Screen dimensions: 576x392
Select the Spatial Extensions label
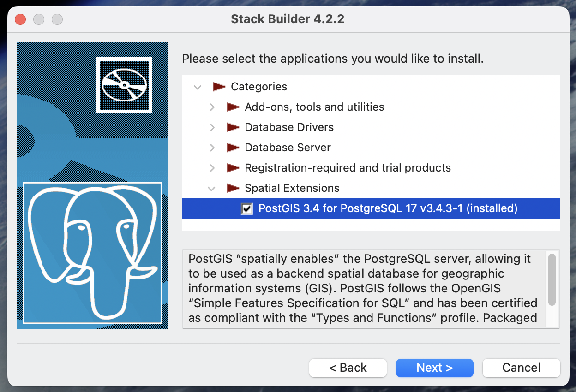tap(292, 188)
